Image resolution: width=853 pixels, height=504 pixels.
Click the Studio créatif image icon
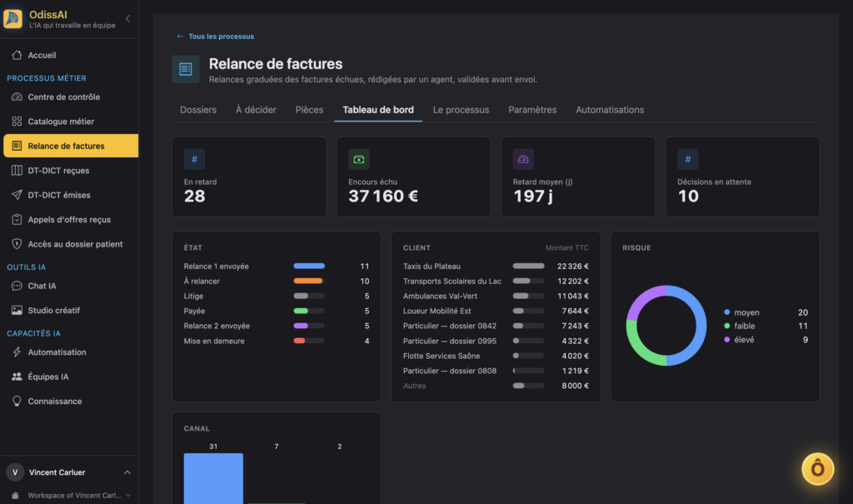[x=17, y=310]
